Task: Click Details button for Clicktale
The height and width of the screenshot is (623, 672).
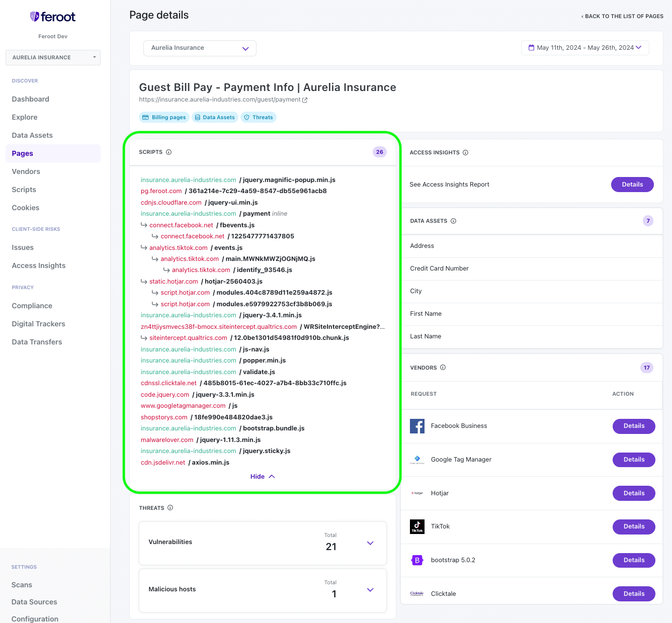Action: [634, 594]
